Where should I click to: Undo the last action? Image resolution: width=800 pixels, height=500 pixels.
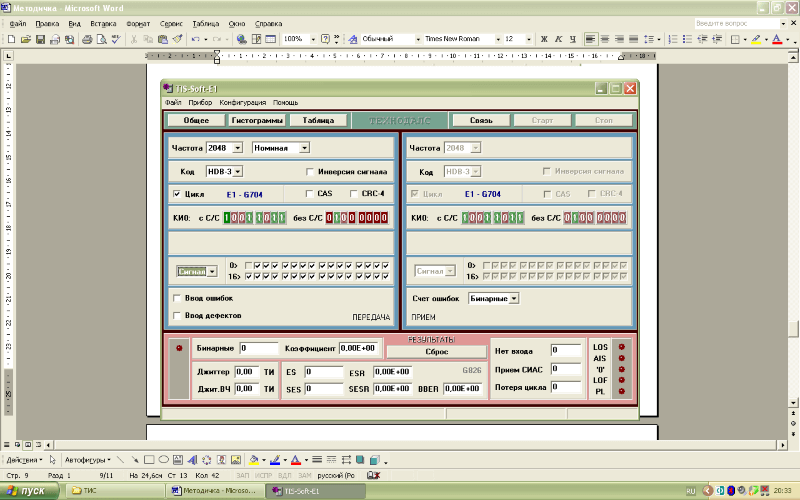(195, 39)
